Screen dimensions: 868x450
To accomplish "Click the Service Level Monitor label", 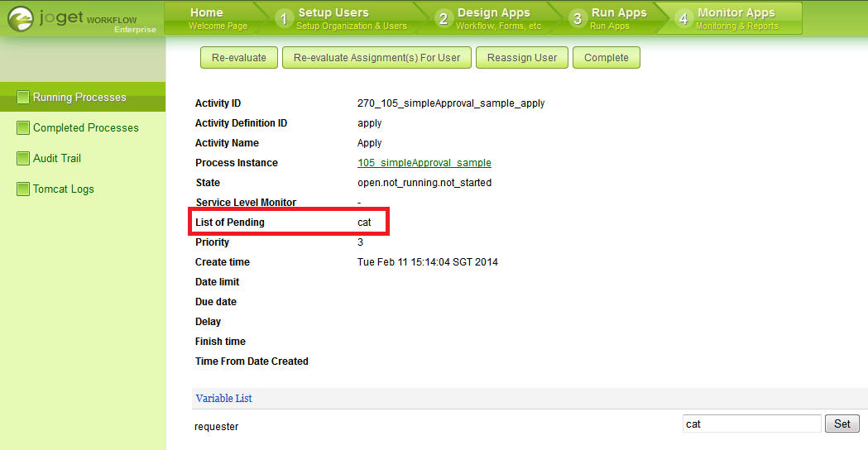I will click(246, 203).
